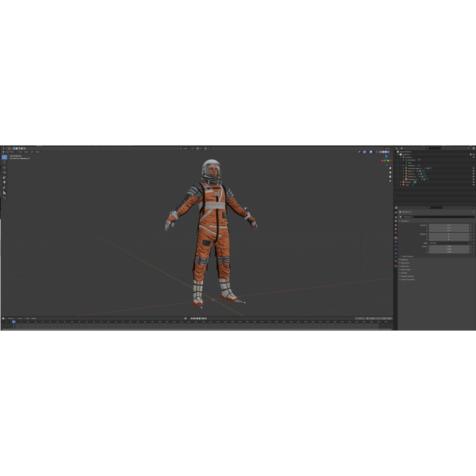Select the Scale tool
Viewport: 476px width, 476px height.
point(4,177)
